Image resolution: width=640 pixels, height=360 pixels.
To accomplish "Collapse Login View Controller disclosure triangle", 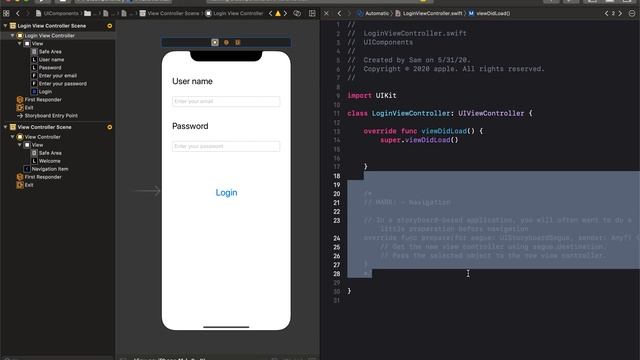I will pyautogui.click(x=12, y=36).
